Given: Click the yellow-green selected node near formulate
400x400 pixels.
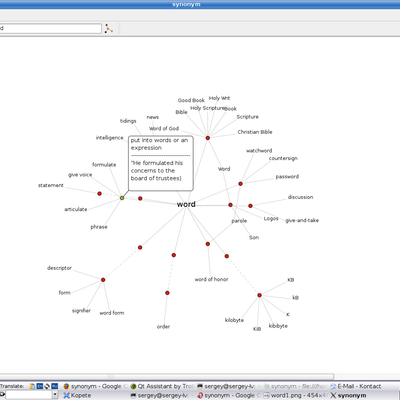Looking at the screenshot, I should click(122, 198).
